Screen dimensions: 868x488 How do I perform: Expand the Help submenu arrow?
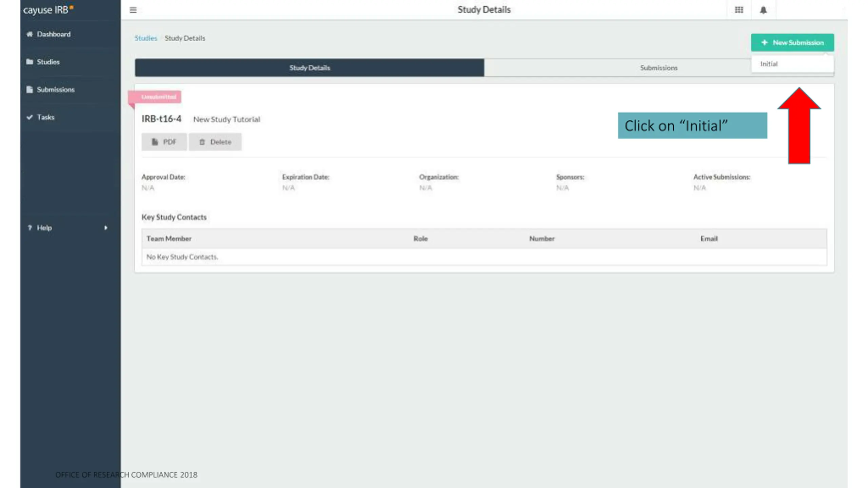click(106, 228)
